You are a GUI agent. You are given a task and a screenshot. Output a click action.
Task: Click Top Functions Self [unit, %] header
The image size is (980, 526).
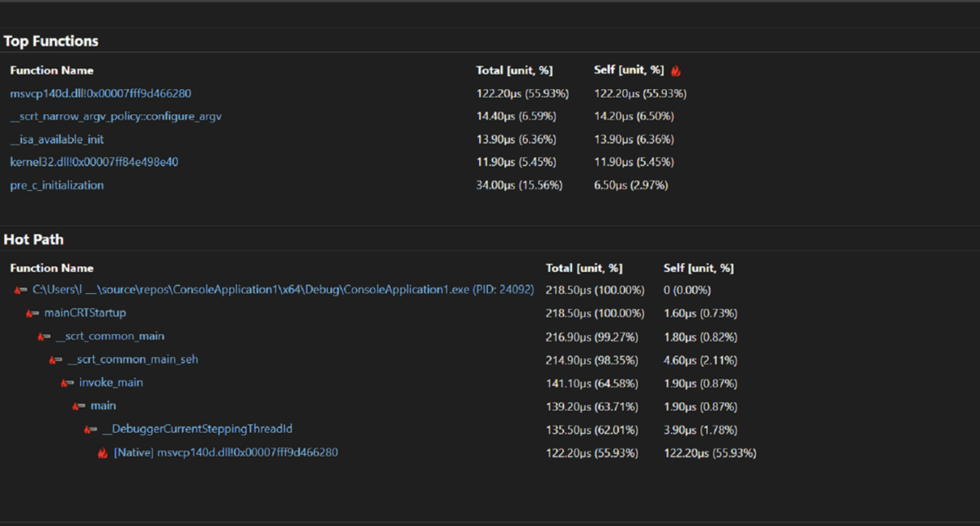pos(629,70)
